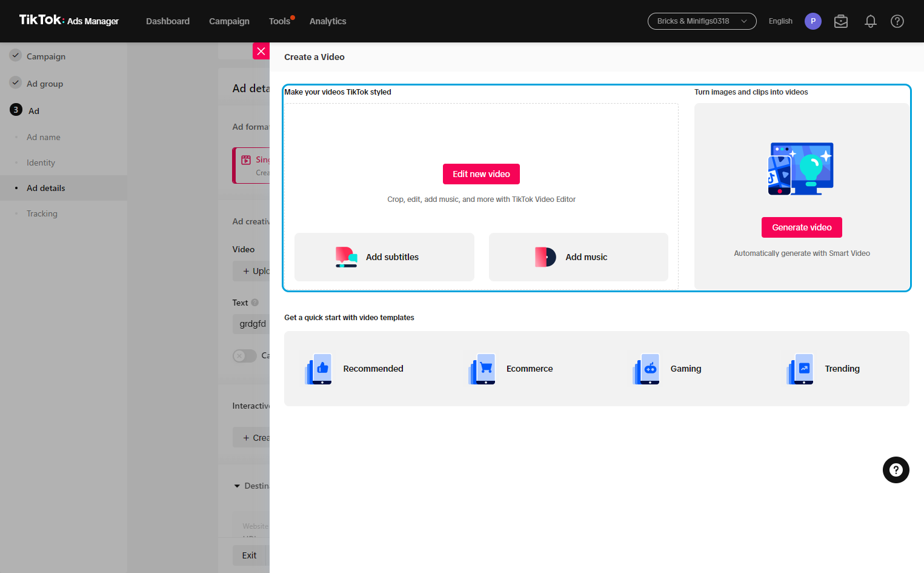
Task: Click the Generate video button
Action: pyautogui.click(x=802, y=227)
